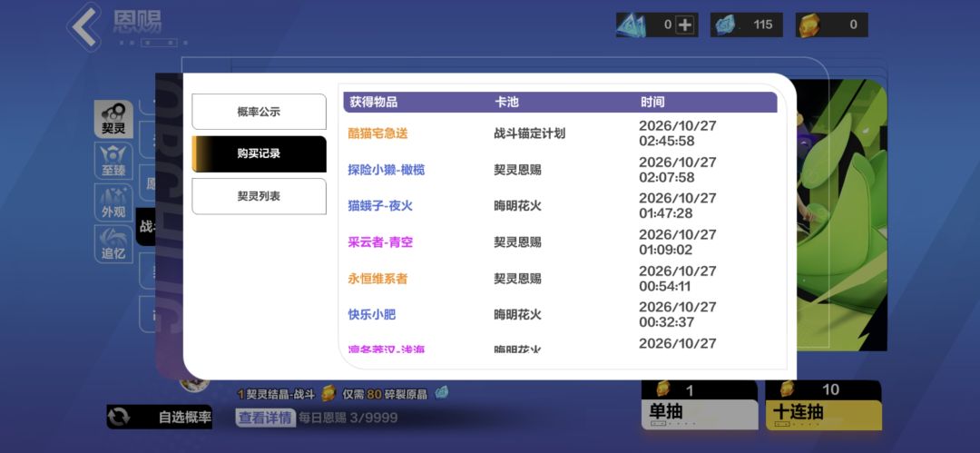Image resolution: width=980 pixels, height=453 pixels.
Task: Click timestamp 02:45:58
Action: click(667, 142)
